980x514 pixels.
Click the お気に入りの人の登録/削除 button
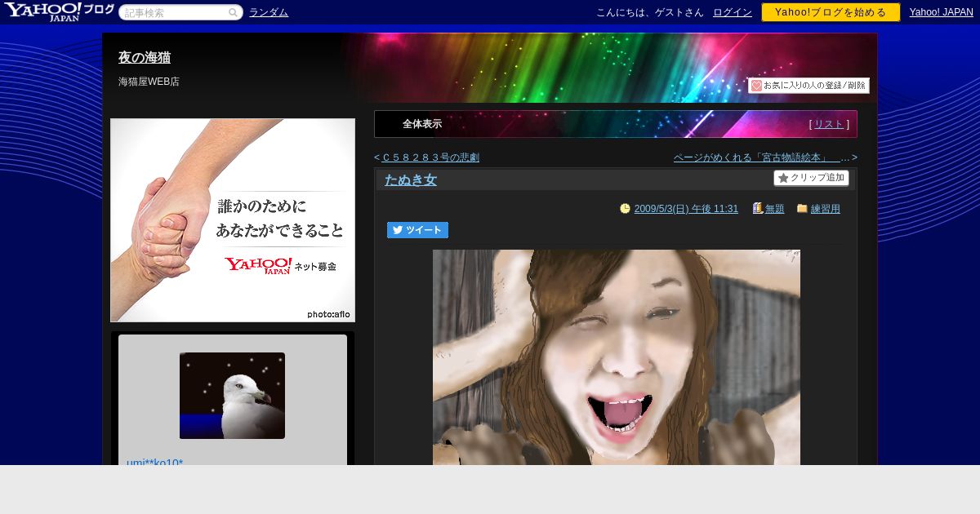[x=808, y=86]
